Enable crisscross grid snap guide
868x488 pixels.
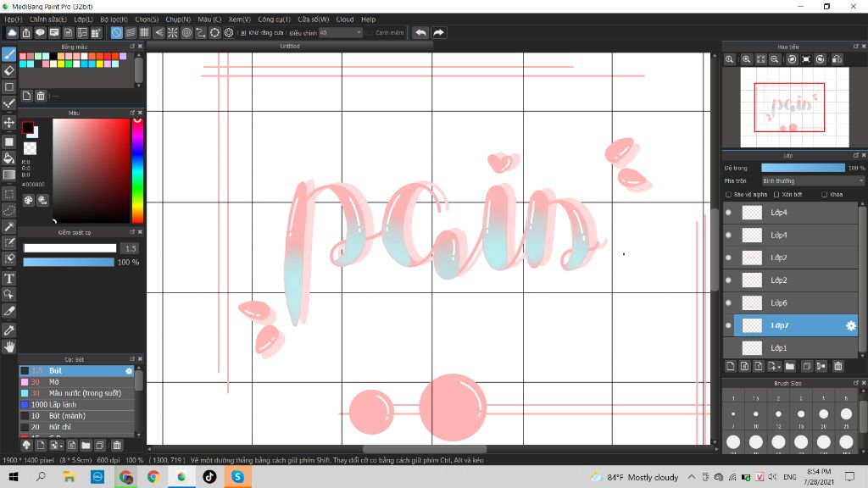click(144, 33)
